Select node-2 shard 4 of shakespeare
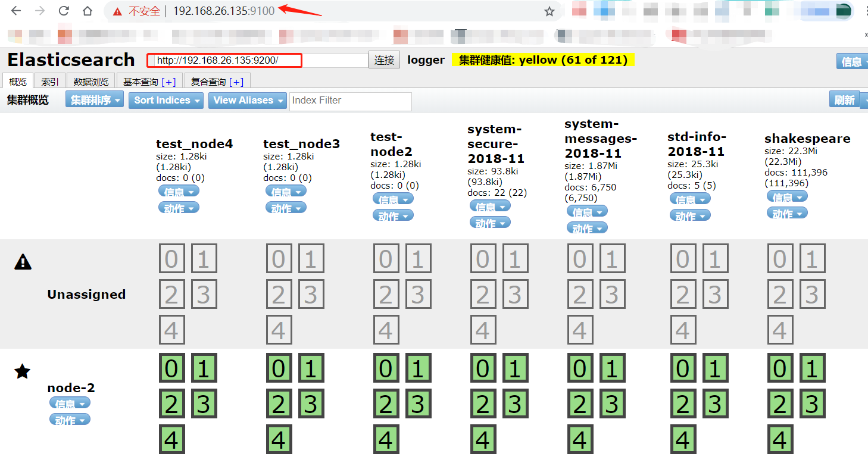 tap(780, 440)
